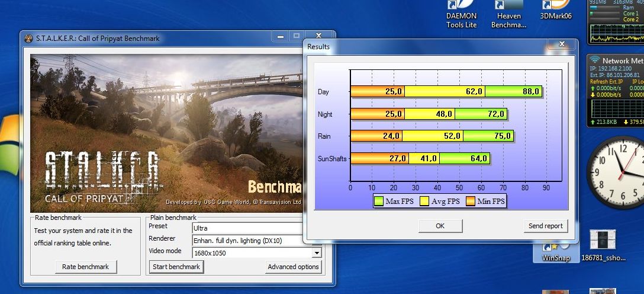Open the Renderer combo box
The height and width of the screenshot is (294, 644).
tap(247, 241)
